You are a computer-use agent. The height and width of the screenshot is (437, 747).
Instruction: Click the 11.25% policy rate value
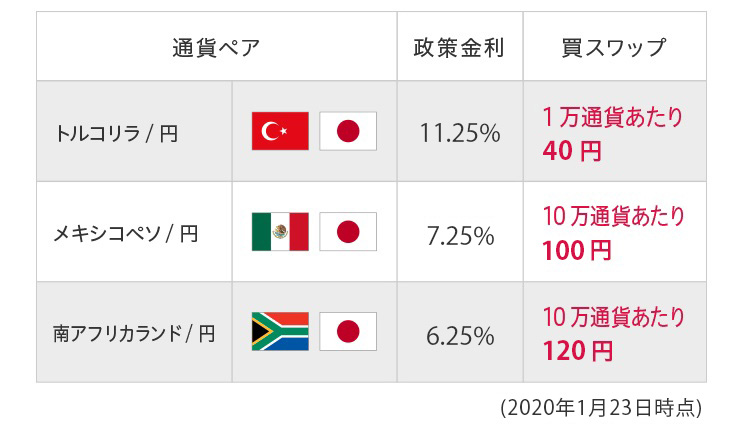click(x=460, y=132)
